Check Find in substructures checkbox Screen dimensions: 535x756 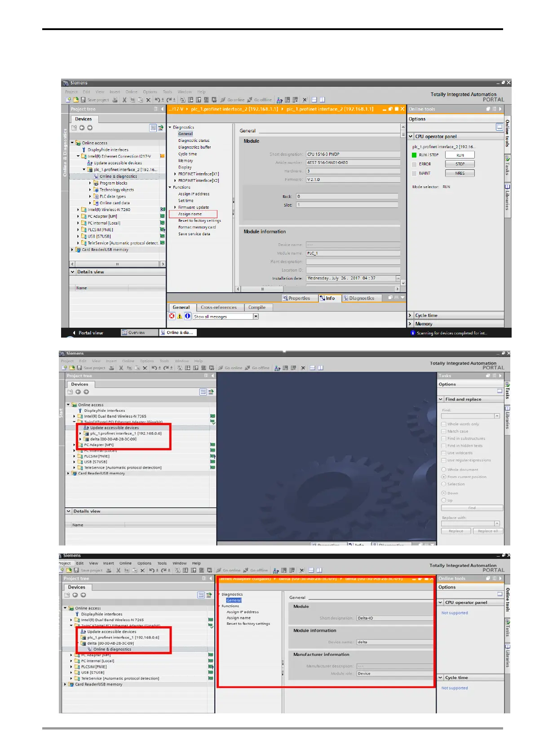pos(443,439)
